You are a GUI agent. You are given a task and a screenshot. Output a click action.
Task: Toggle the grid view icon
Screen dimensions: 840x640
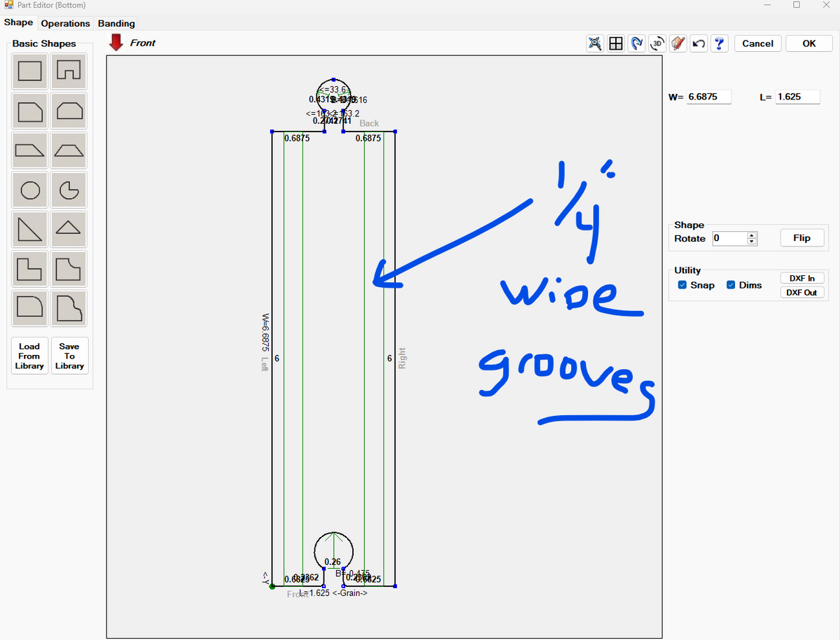click(616, 43)
